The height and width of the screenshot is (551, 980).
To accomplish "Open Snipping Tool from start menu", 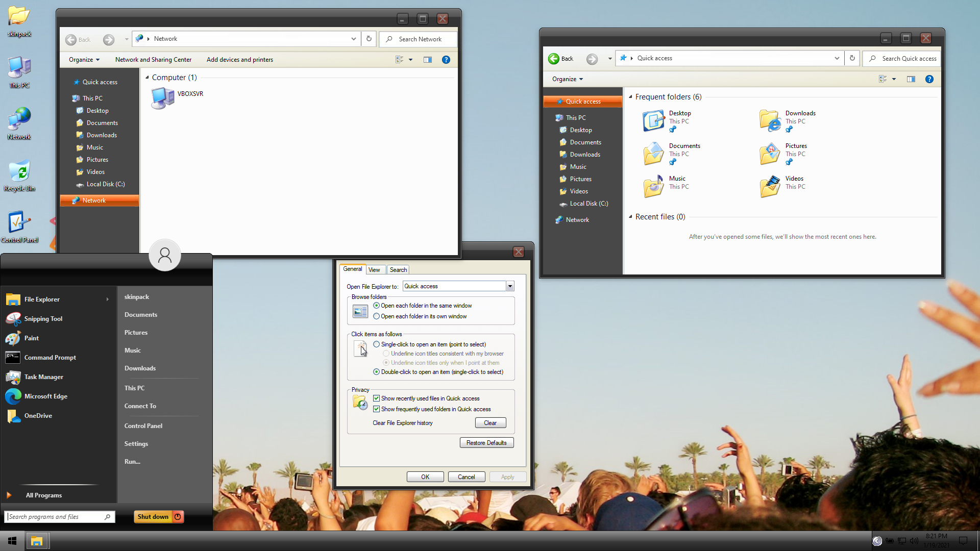I will coord(43,319).
